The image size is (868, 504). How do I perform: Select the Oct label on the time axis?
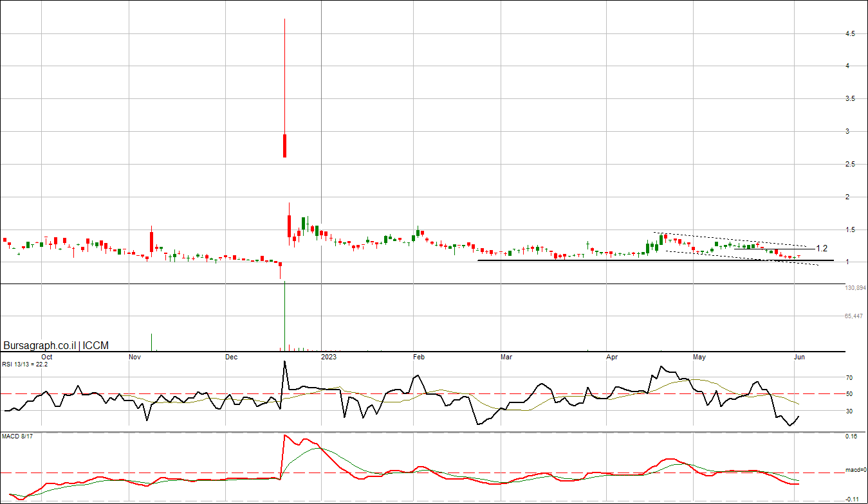point(47,356)
